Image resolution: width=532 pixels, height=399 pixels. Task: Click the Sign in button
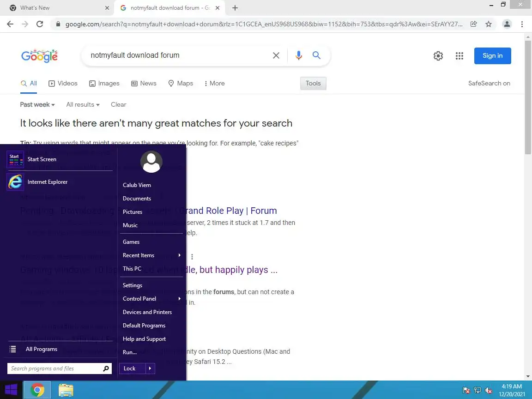pyautogui.click(x=493, y=55)
